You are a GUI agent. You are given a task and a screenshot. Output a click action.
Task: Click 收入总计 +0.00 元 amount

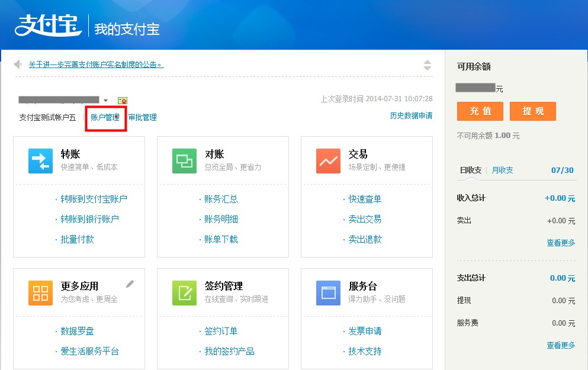(560, 198)
